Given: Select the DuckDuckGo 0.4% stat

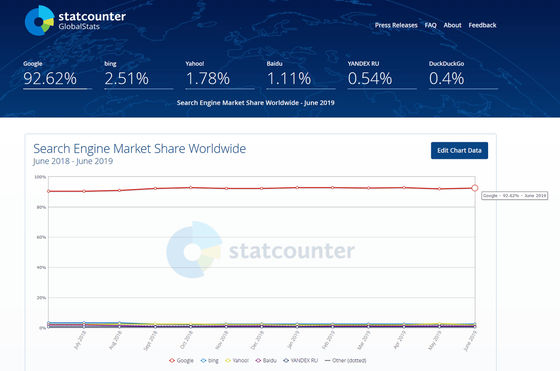Looking at the screenshot, I should (x=463, y=74).
